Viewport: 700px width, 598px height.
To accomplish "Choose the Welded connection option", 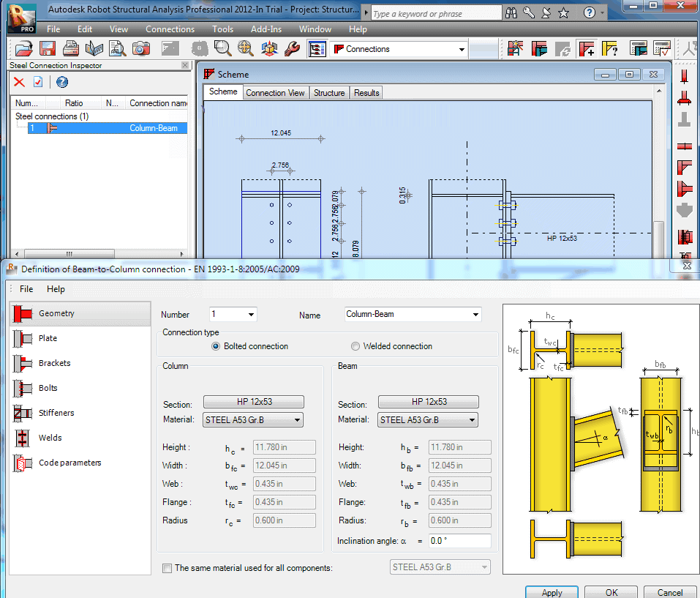I will [355, 346].
